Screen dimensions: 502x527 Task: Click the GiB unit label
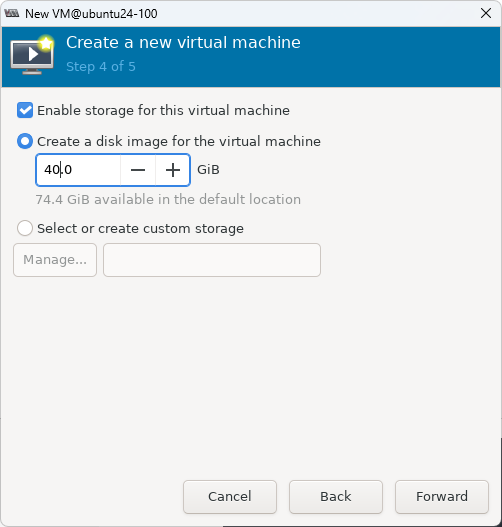tap(208, 170)
